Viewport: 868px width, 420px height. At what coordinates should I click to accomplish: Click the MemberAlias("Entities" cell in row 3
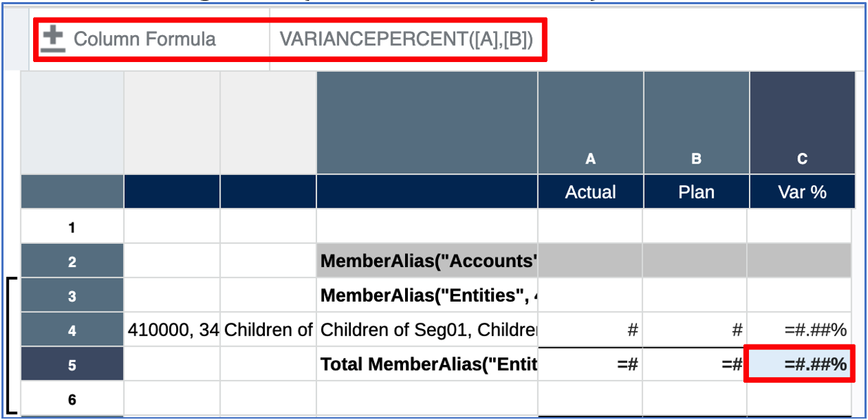click(x=427, y=296)
